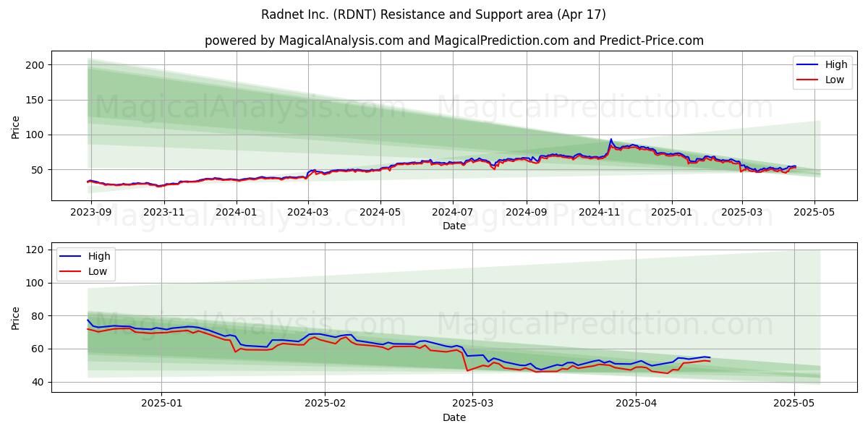This screenshot has height=434, width=868.
Task: Click the November 2024 price spike peak in top chart
Action: coord(610,140)
